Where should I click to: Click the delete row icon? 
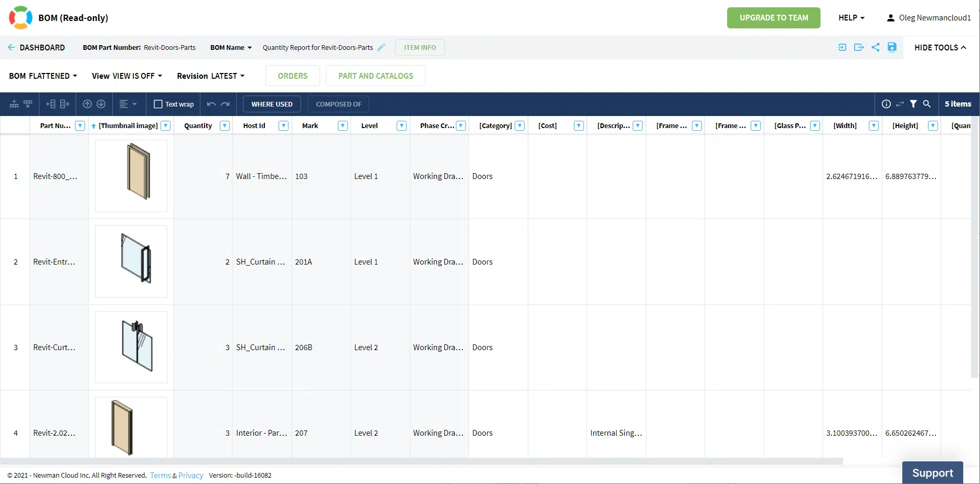65,104
